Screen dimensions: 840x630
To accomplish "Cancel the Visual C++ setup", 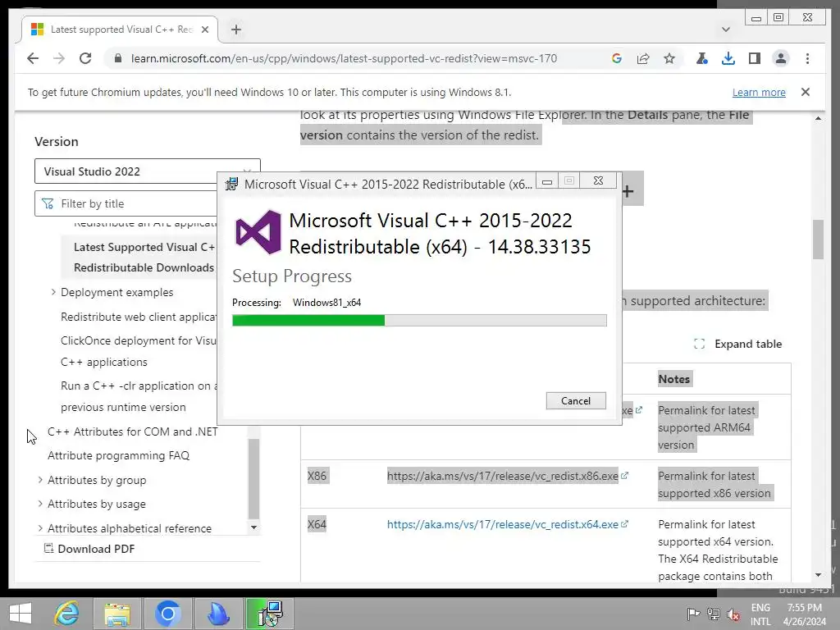I will 576,400.
